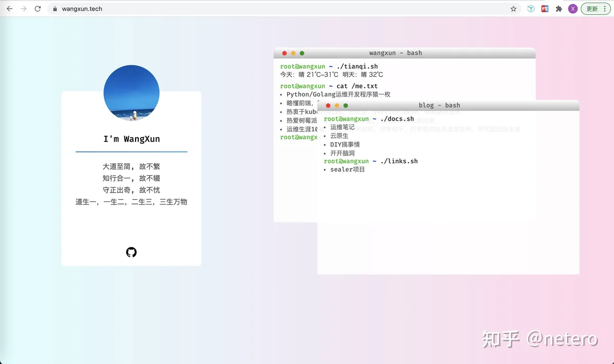Click the ./tianqi.sh command text
Screen dimensions: 614x364
pos(357,66)
